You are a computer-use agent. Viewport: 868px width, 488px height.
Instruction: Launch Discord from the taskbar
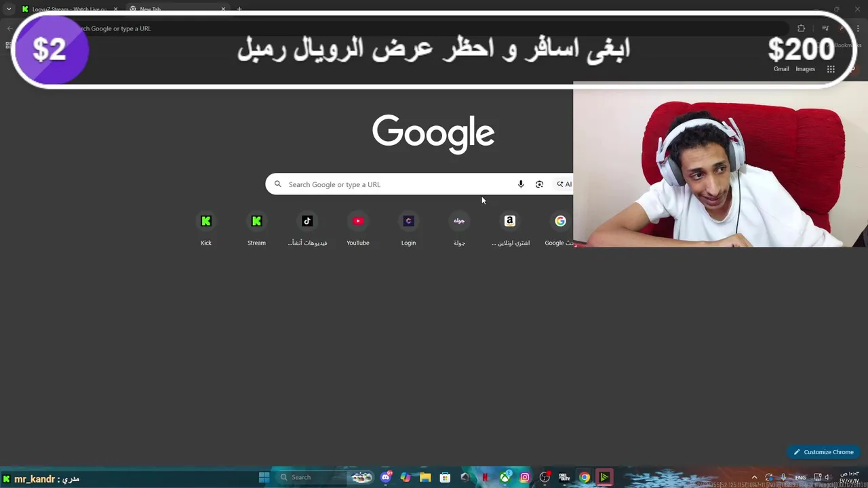tap(386, 477)
